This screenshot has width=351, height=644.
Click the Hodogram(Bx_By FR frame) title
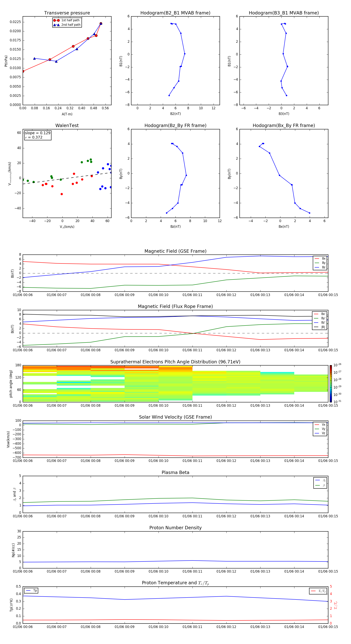(x=284, y=125)
